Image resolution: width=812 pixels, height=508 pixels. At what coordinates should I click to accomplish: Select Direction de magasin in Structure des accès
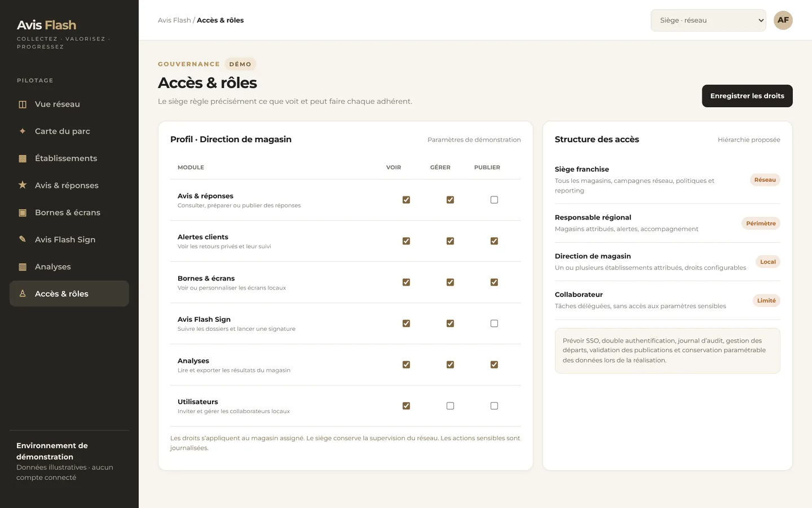pyautogui.click(x=667, y=262)
